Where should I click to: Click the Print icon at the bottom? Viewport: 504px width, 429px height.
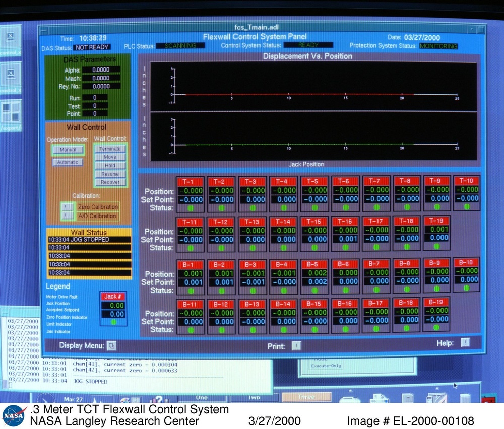[x=297, y=346]
